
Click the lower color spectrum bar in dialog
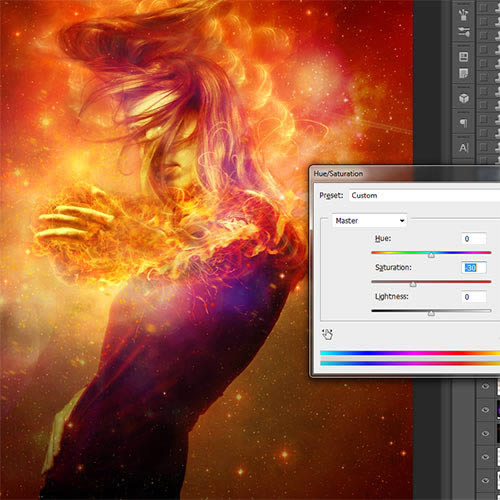(x=410, y=363)
